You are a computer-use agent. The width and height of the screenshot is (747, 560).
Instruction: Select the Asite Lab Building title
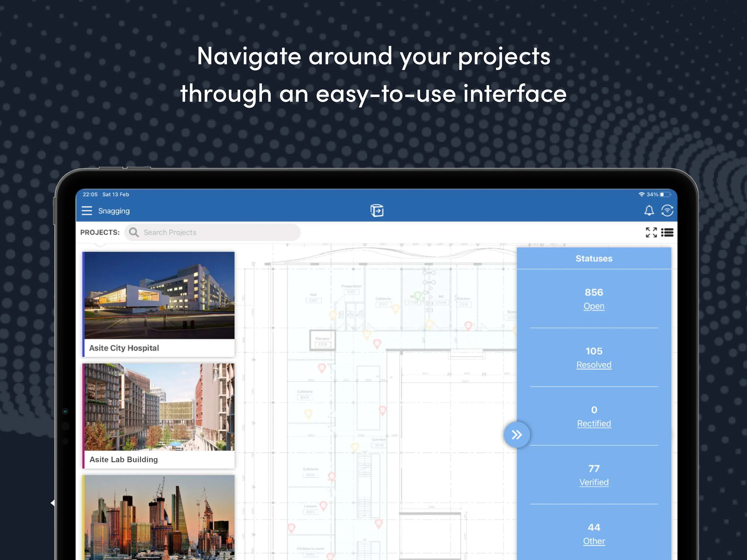[124, 459]
